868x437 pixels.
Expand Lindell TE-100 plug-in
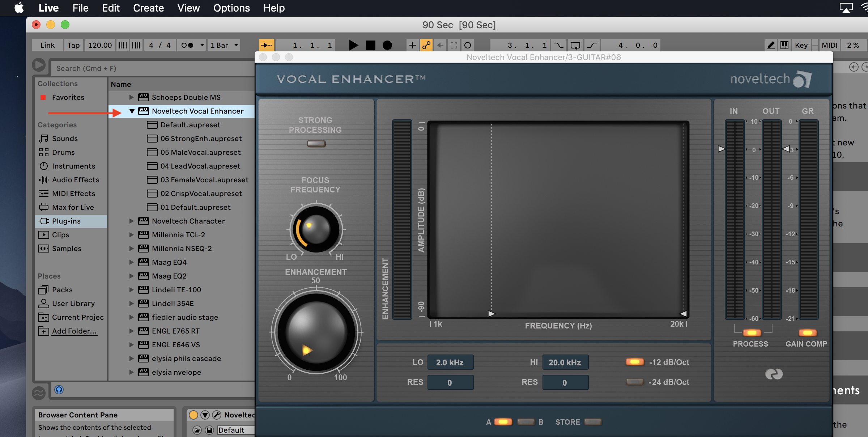(132, 290)
